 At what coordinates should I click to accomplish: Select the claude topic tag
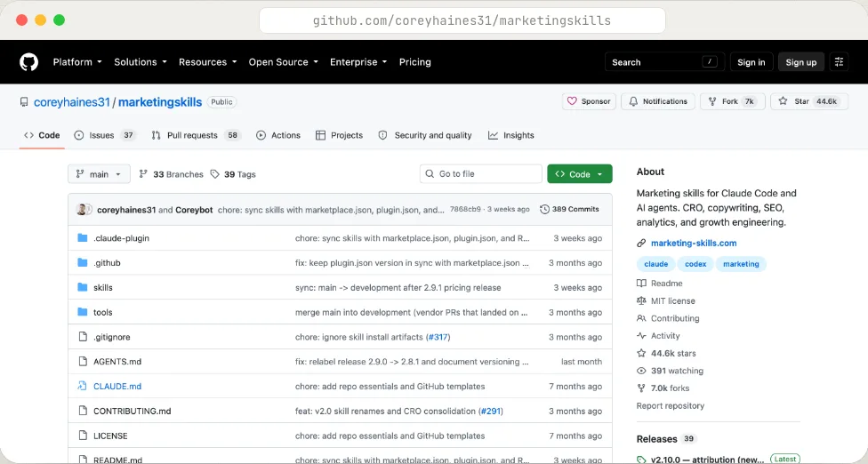656,264
